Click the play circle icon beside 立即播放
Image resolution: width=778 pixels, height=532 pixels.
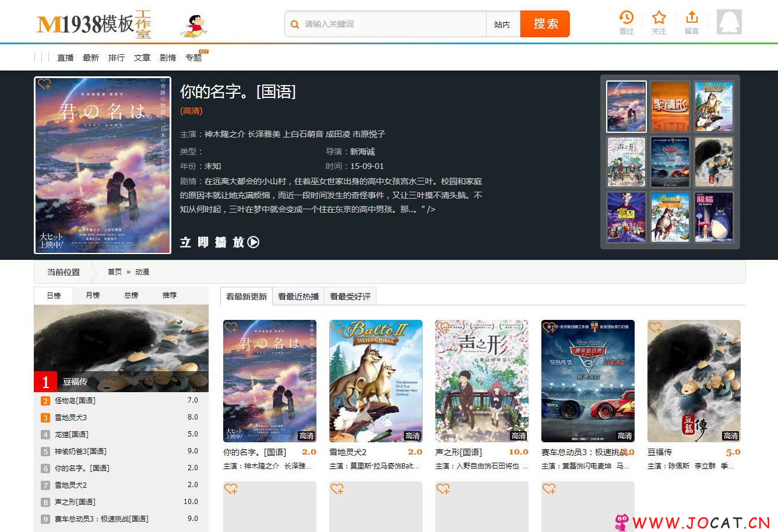pyautogui.click(x=253, y=242)
